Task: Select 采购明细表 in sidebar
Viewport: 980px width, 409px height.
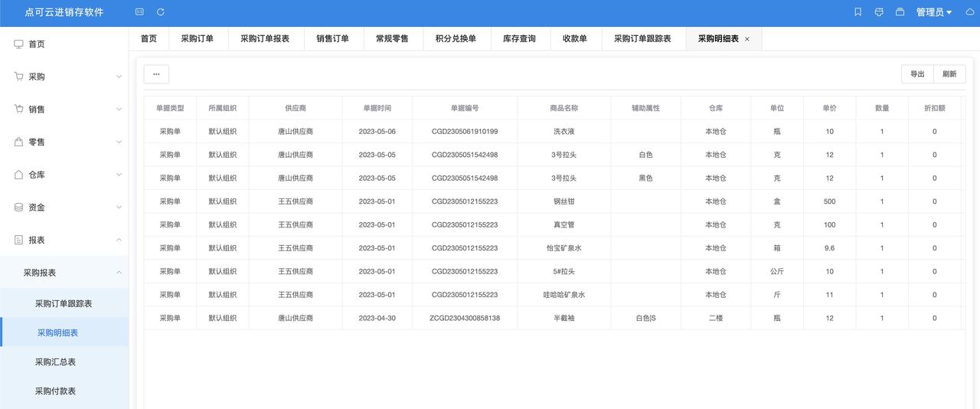Action: [64, 332]
